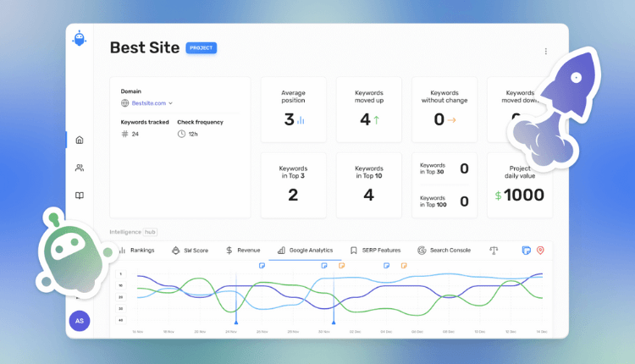Click the robot logo in sidebar
Screen dimensions: 635x364
(x=80, y=38)
